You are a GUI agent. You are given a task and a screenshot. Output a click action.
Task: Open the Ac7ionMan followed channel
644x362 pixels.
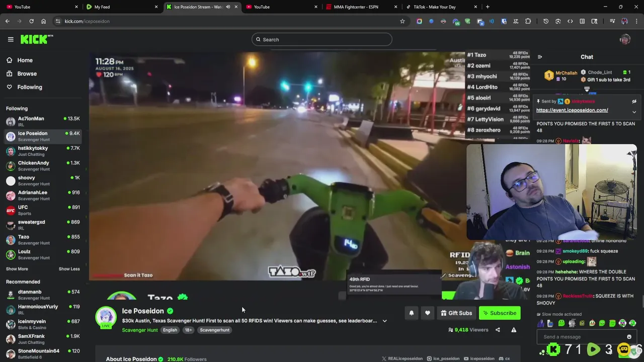pos(42,122)
